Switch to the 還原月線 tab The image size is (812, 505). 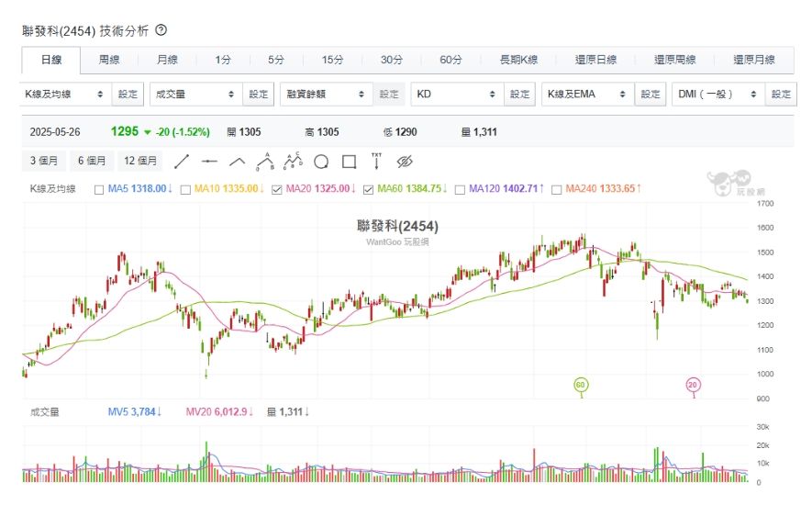[754, 60]
